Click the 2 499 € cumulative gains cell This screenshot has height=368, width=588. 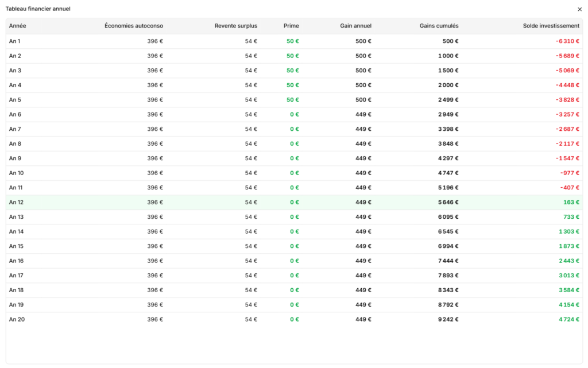pos(448,100)
